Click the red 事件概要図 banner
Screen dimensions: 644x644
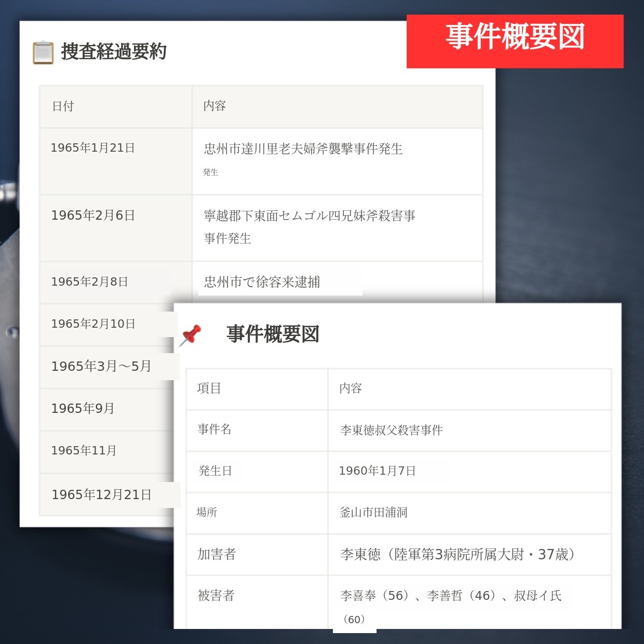coord(515,41)
